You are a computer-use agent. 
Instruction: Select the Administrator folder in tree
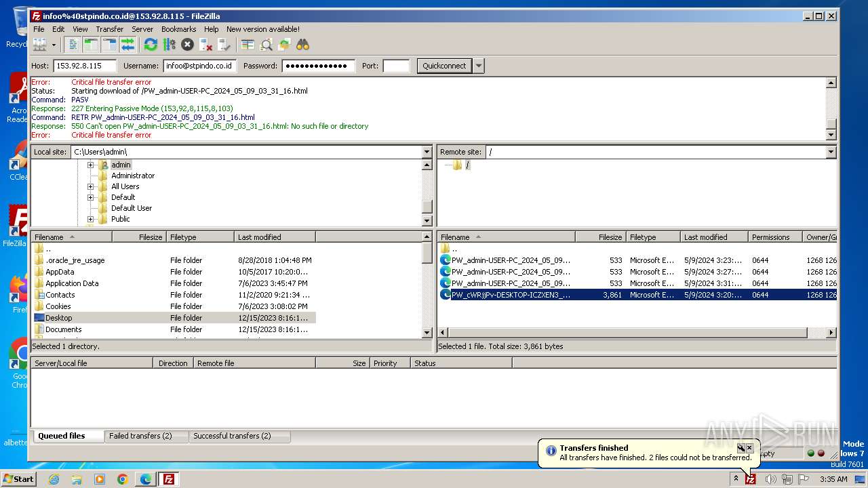pyautogui.click(x=133, y=176)
